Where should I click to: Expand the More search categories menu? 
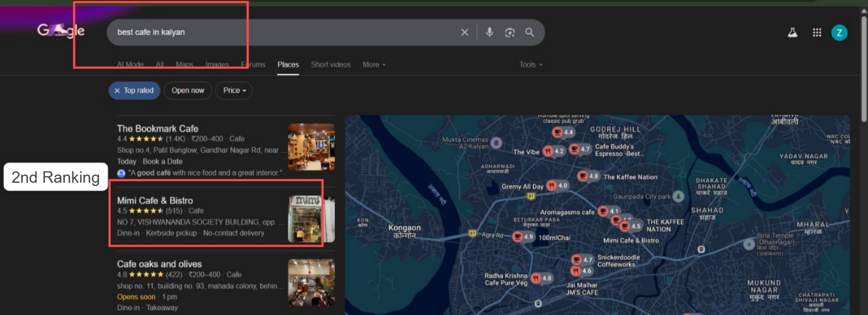click(374, 65)
